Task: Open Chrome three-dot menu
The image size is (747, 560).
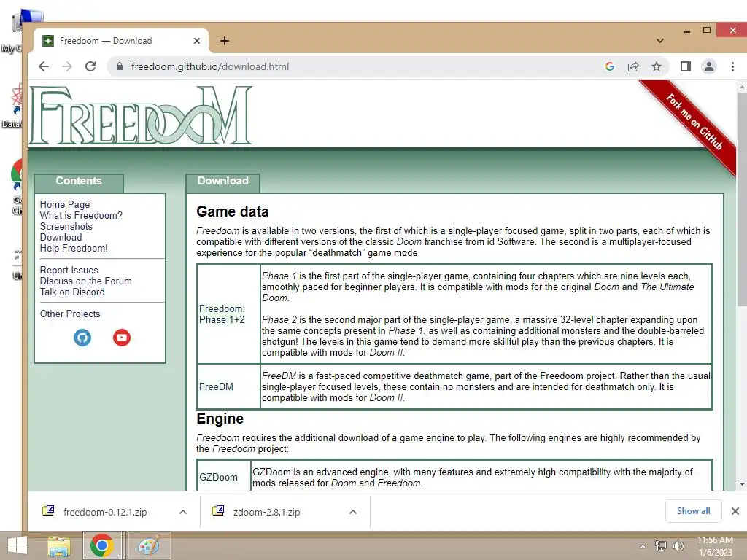Action: coord(732,66)
